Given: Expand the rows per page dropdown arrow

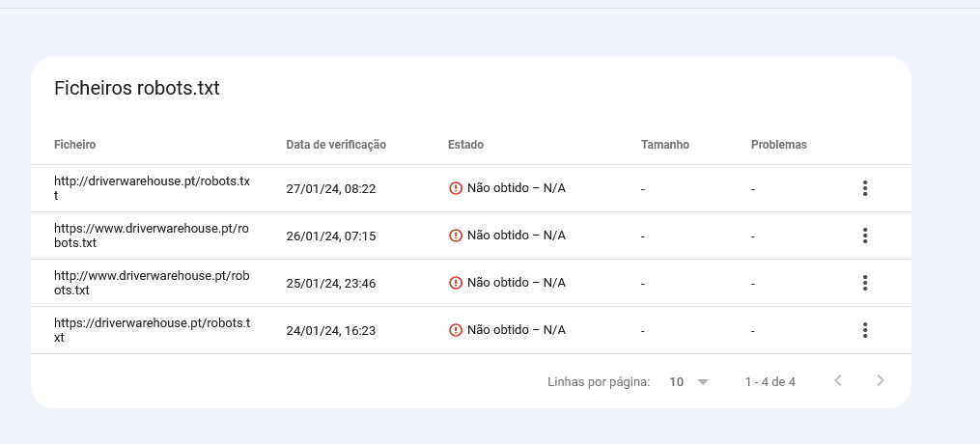Looking at the screenshot, I should (x=703, y=382).
